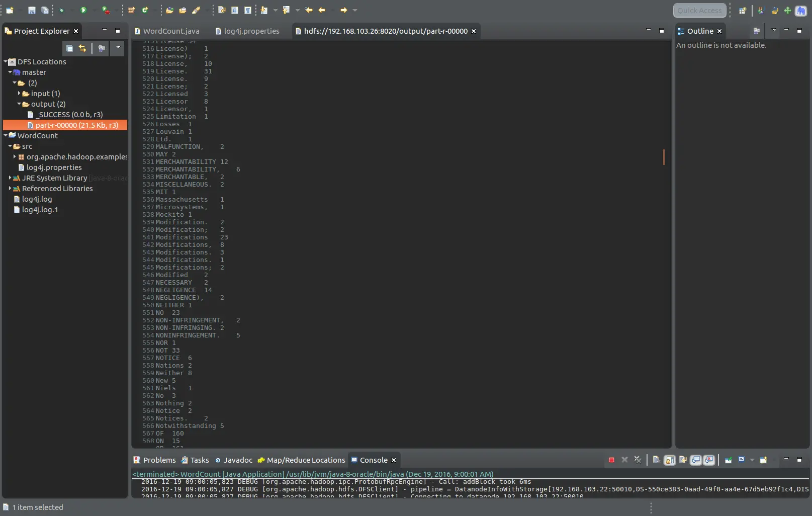The image size is (812, 516).
Task: Click Remove All Terminated Launches icon
Action: click(x=638, y=460)
